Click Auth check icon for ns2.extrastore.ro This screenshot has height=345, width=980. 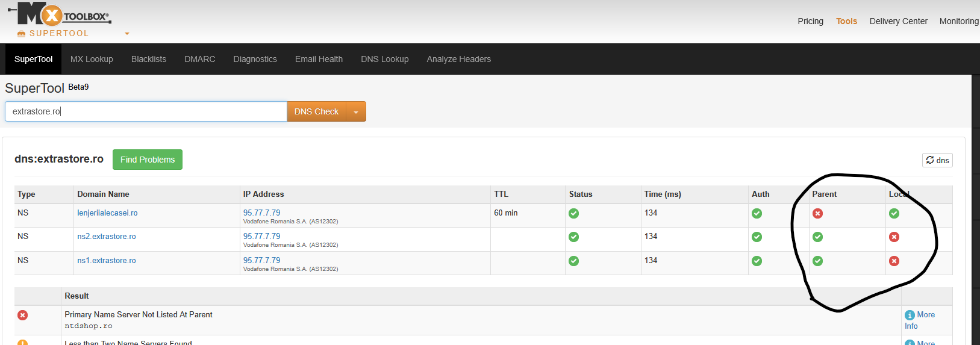coord(757,237)
